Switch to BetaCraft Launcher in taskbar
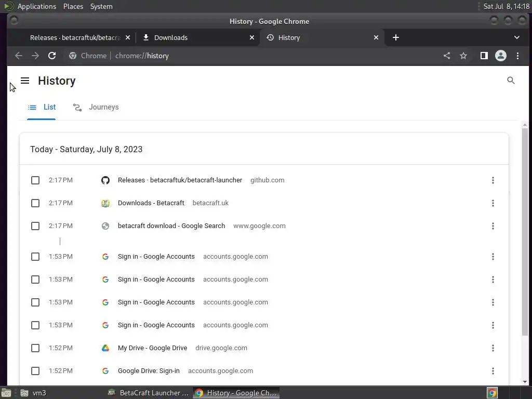The image size is (532, 399). point(148,393)
